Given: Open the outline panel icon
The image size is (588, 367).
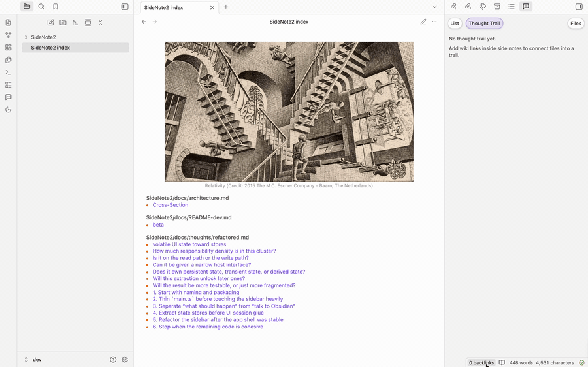Looking at the screenshot, I should click(x=512, y=7).
